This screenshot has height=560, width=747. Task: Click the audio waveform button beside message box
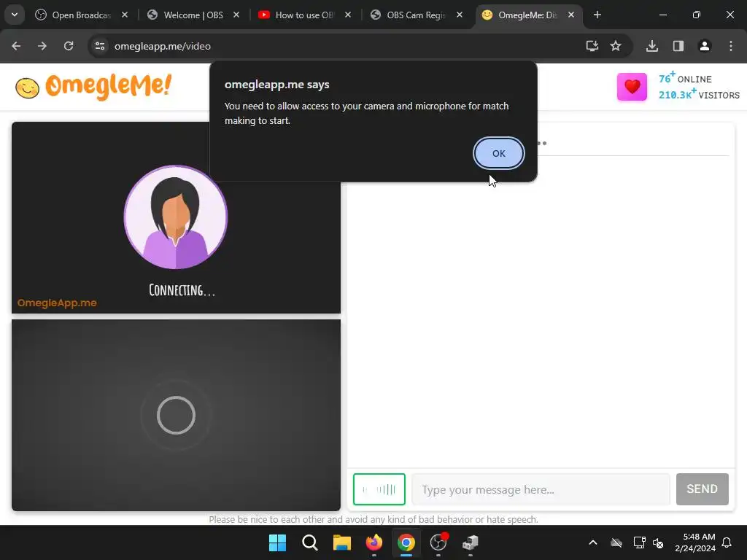click(x=379, y=489)
